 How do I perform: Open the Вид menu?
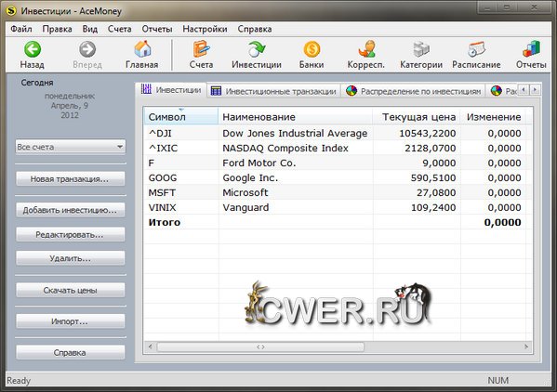(90, 29)
